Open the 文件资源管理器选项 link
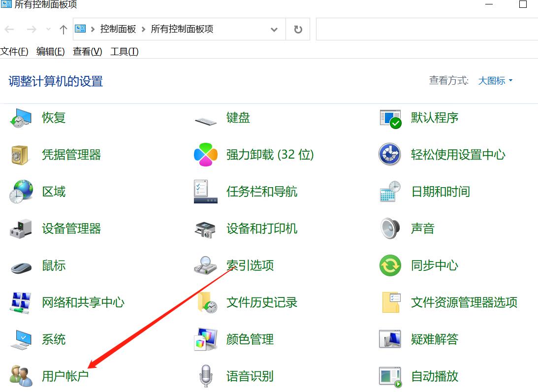Image resolution: width=538 pixels, height=392 pixels. click(x=464, y=302)
